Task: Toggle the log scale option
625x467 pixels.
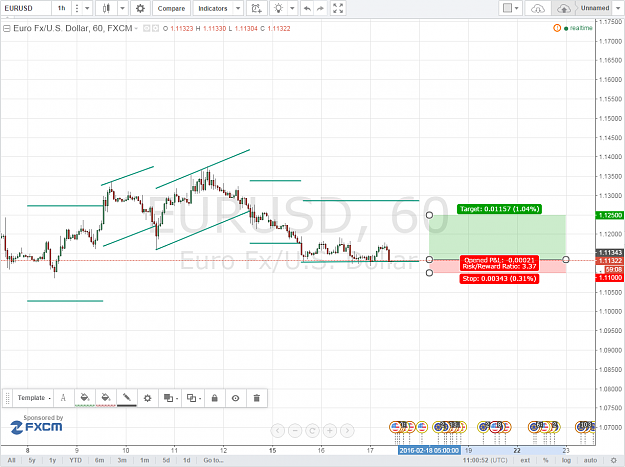Action: click(566, 460)
